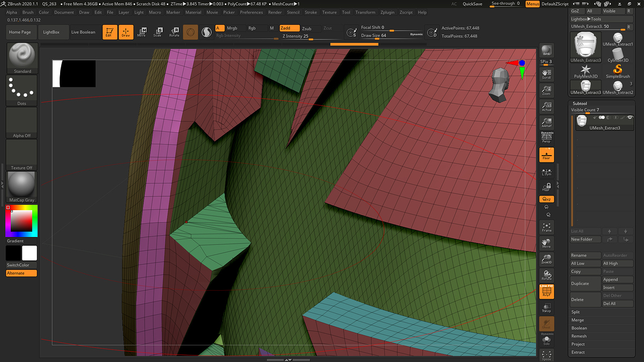Screen dimensions: 644x362
Task: Run a BPR render
Action: point(546,50)
